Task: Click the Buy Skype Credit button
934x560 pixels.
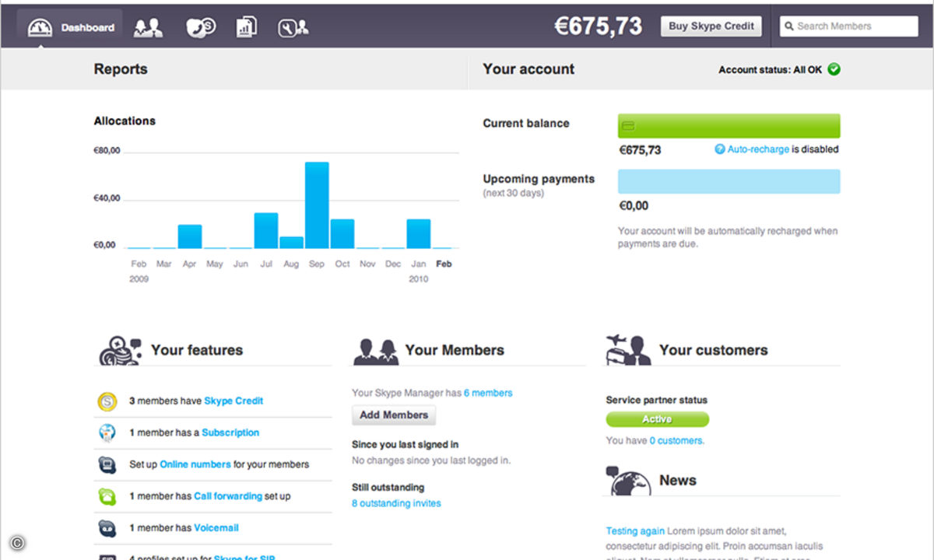Action: coord(711,26)
